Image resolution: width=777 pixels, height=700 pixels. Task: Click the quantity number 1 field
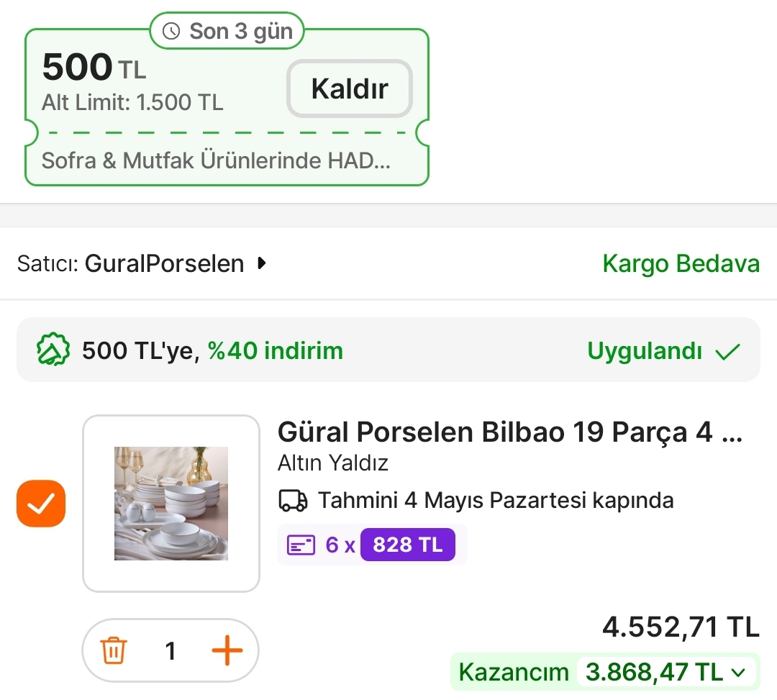[x=171, y=651]
